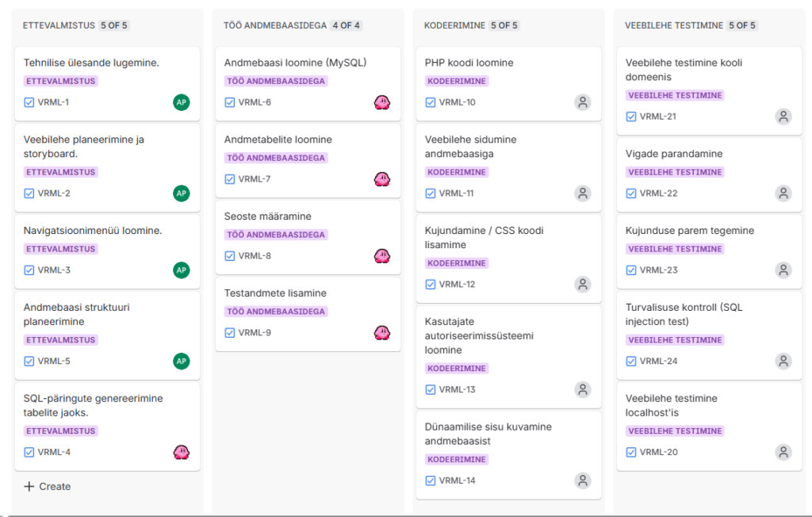Open the VRML-9 issue key link
The height and width of the screenshot is (517, 812).
pyautogui.click(x=255, y=333)
